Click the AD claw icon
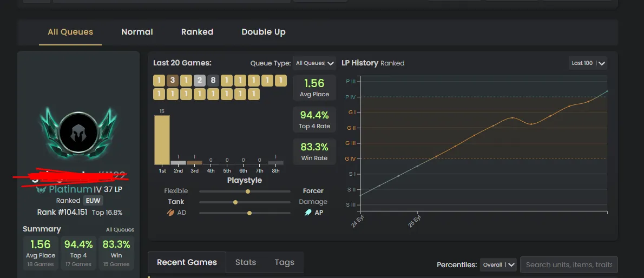Viewport: 644px width, 278px height. tap(170, 213)
